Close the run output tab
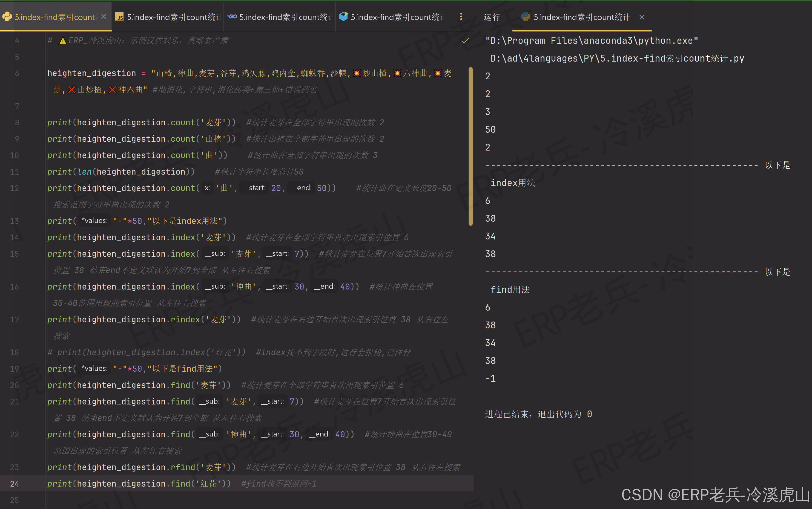 642,17
